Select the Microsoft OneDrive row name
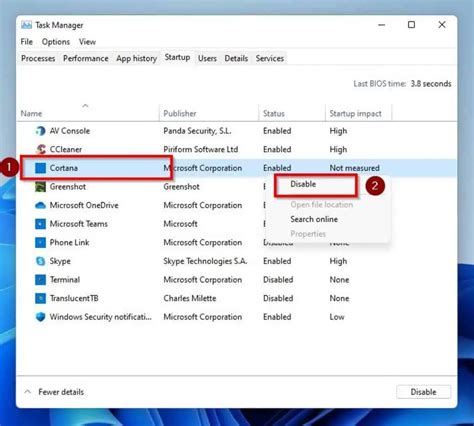The image size is (474, 426). (x=84, y=205)
